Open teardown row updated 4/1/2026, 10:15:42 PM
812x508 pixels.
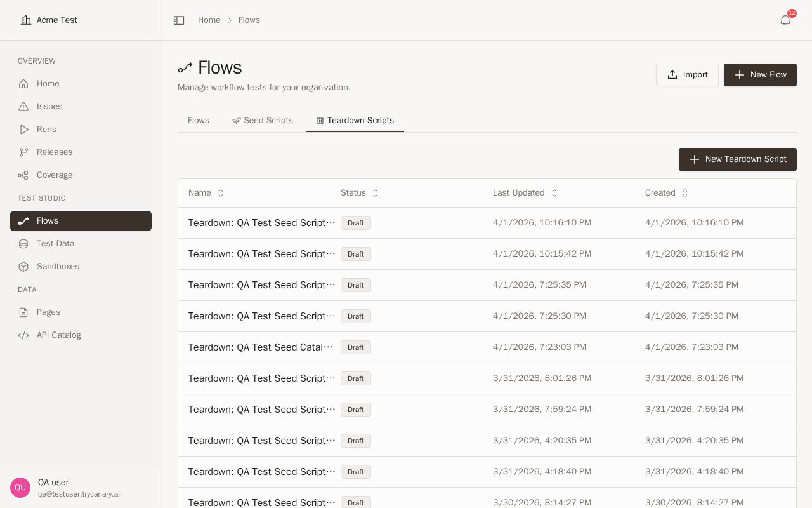coord(487,254)
